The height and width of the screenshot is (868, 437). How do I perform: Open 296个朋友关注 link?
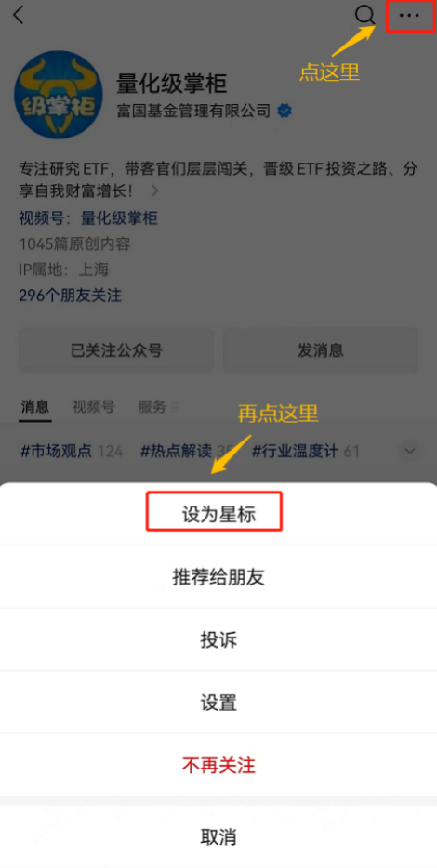click(71, 295)
